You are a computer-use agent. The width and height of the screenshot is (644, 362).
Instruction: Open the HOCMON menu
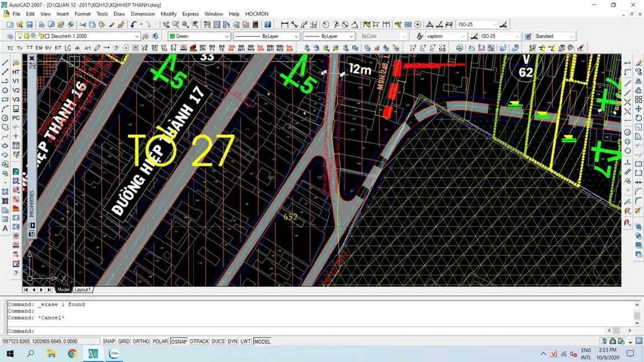(x=257, y=14)
